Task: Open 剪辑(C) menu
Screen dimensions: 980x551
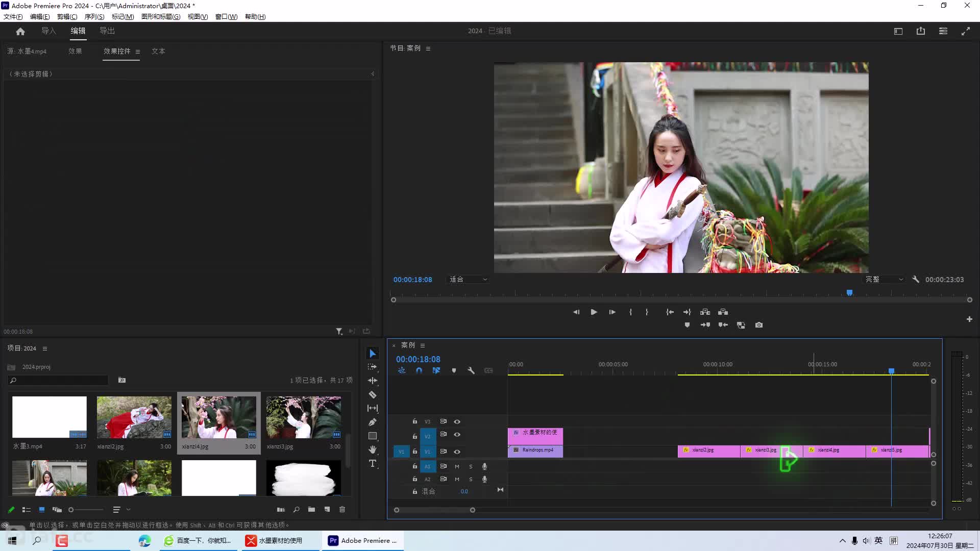Action: (67, 17)
